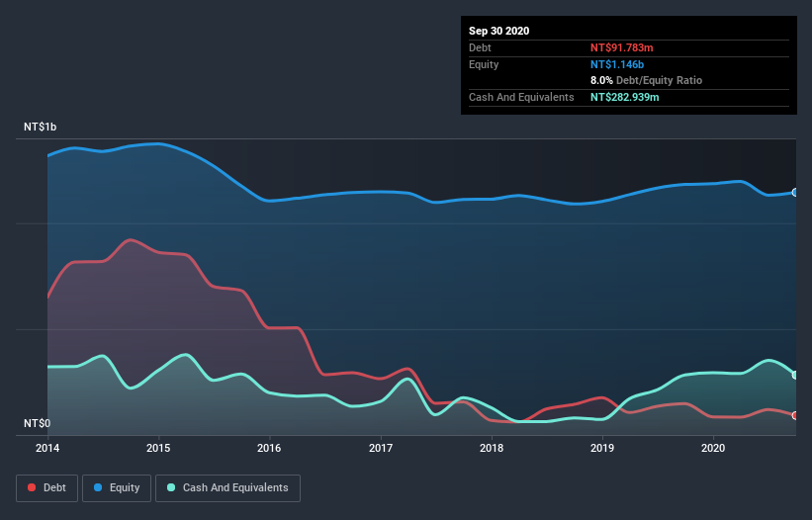Click the NT$1.146b equity value

click(617, 64)
